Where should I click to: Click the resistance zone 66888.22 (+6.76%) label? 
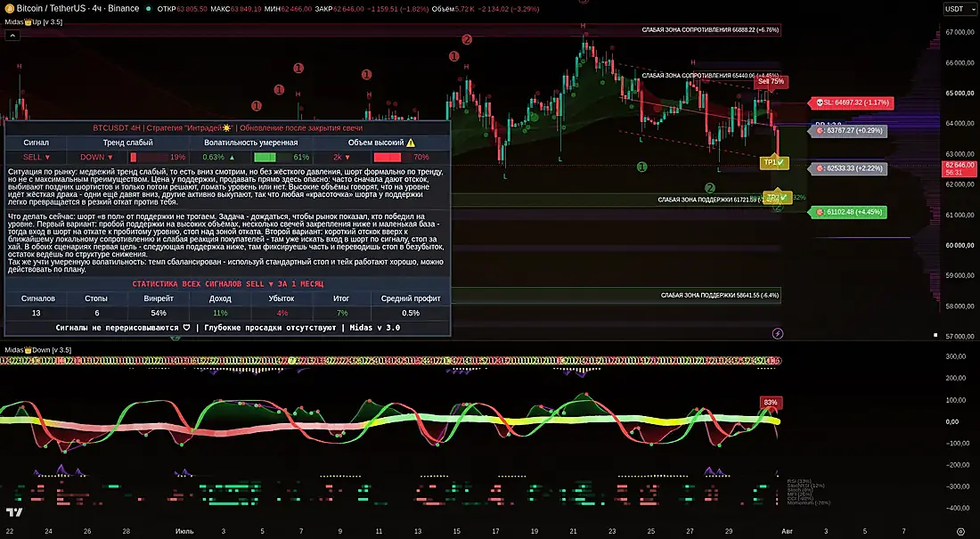tap(711, 30)
